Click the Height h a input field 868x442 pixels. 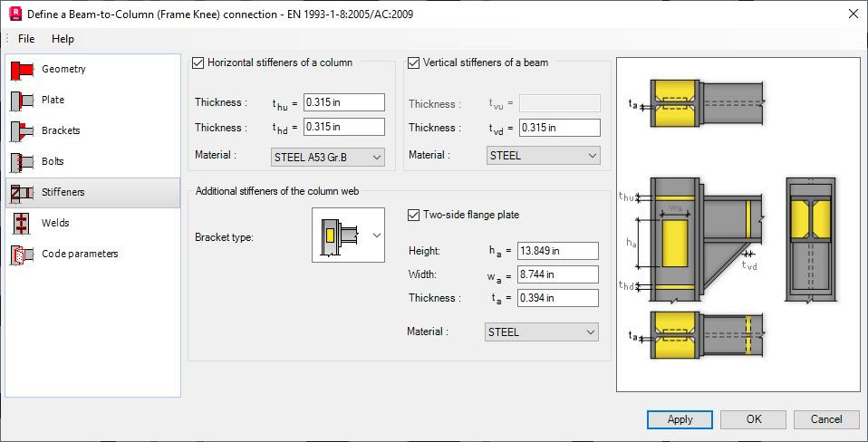(x=558, y=251)
